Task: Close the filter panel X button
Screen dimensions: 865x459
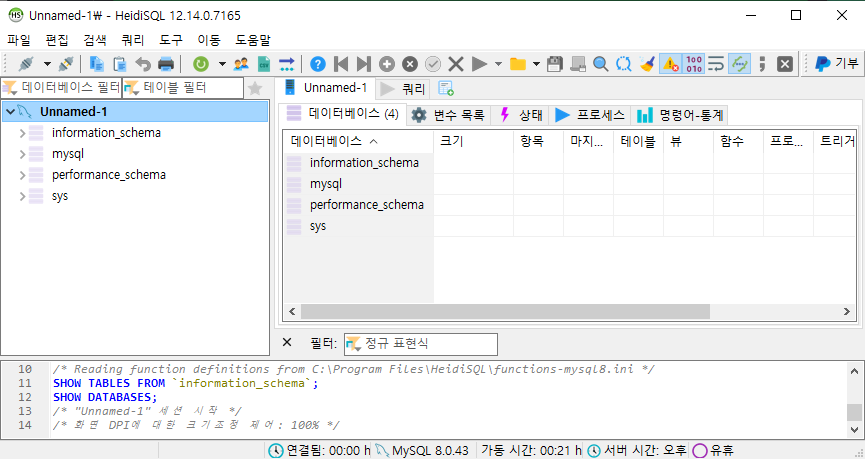Action: 287,343
